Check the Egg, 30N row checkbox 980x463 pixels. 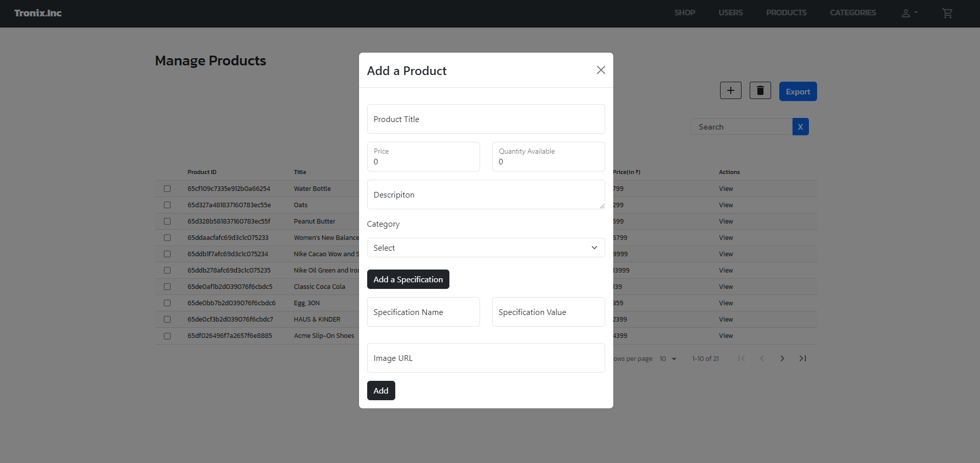(x=167, y=303)
